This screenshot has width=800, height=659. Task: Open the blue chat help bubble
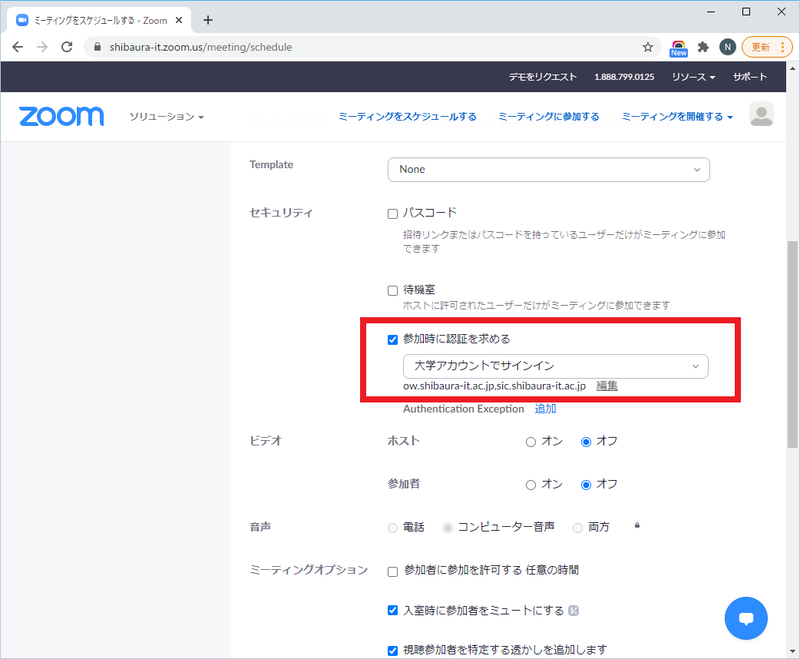746,618
